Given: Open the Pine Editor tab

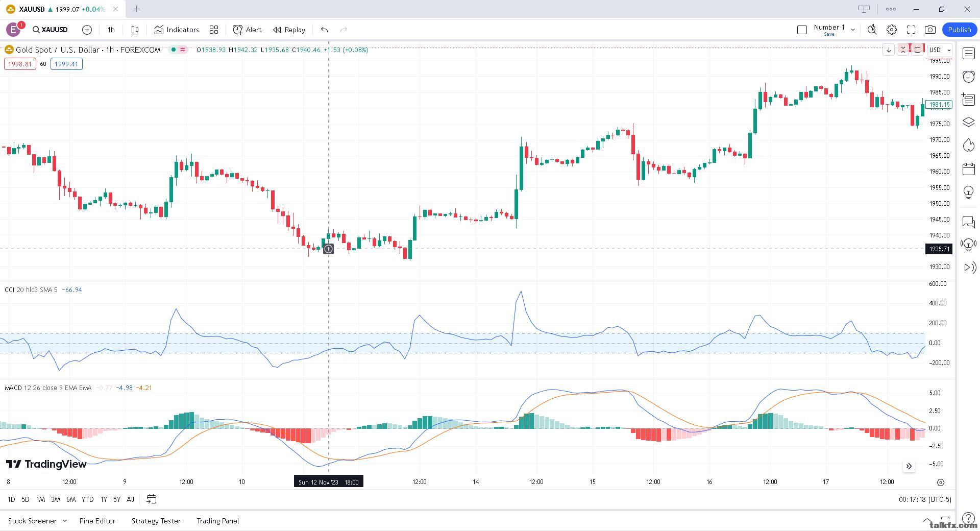Looking at the screenshot, I should tap(97, 521).
